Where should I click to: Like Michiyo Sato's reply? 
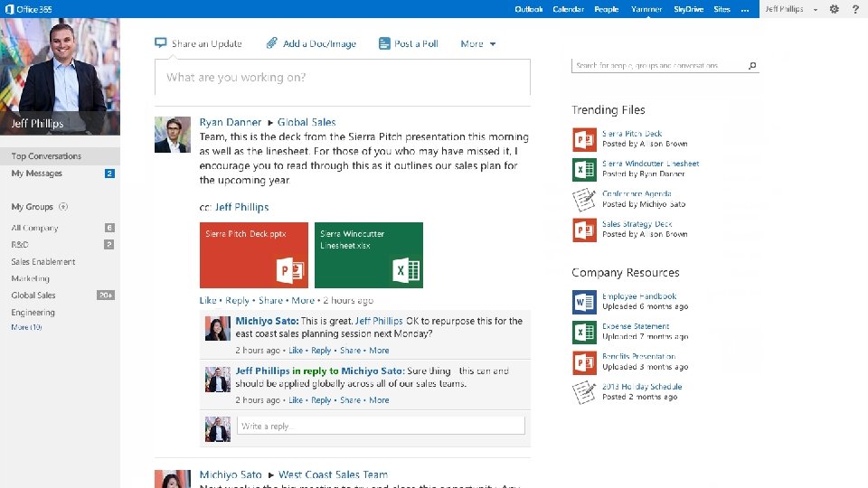pos(296,351)
